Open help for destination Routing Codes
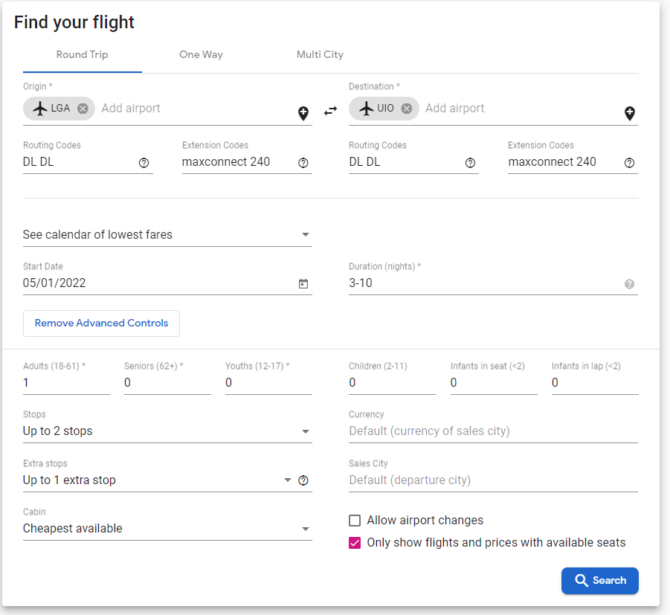 pyautogui.click(x=470, y=163)
